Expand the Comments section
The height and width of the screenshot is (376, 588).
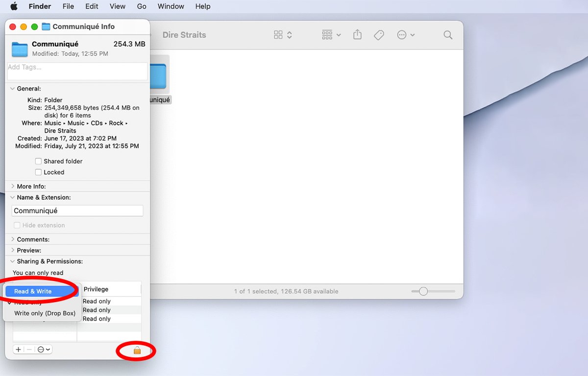pos(13,239)
